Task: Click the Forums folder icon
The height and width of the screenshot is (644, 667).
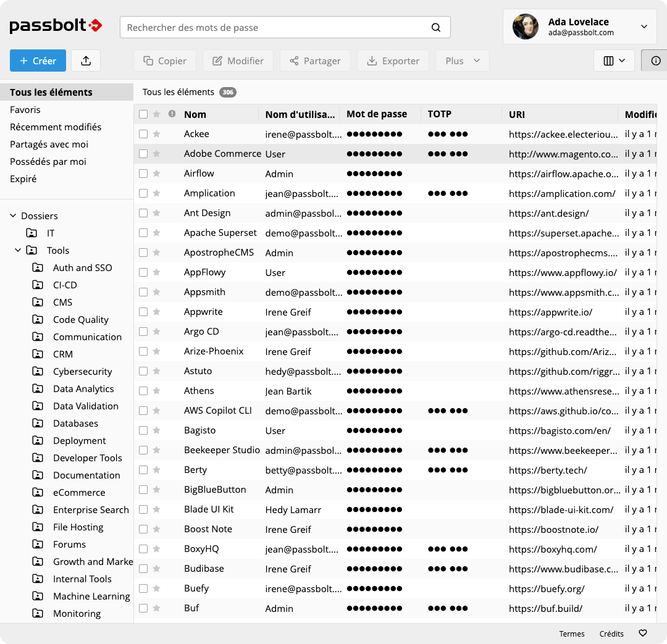Action: point(38,545)
